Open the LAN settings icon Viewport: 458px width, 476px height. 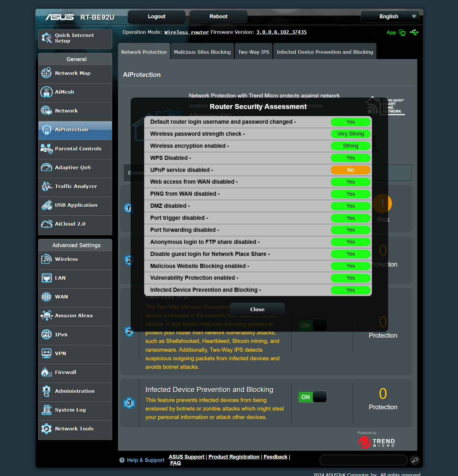46,278
